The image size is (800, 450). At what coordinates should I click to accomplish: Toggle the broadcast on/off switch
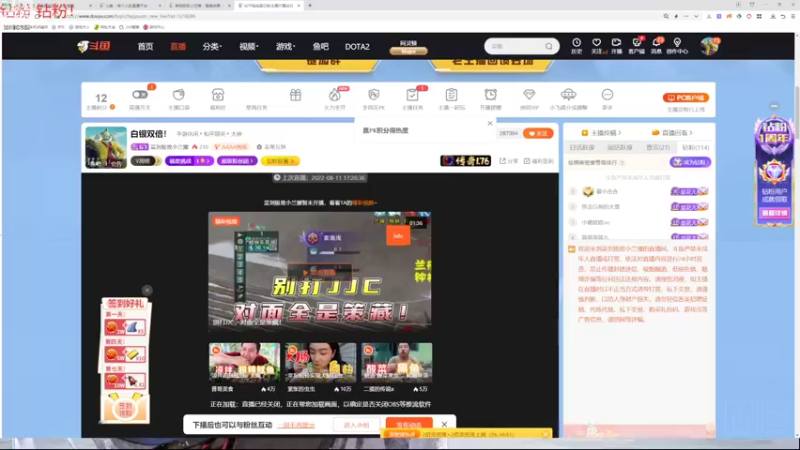pyautogui.click(x=140, y=94)
